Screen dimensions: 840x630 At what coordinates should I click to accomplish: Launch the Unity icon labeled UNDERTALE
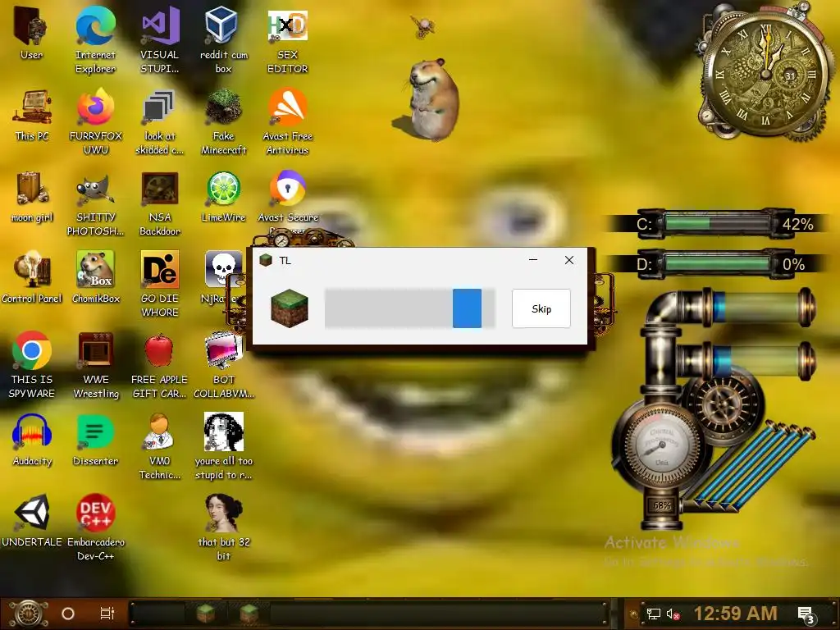[32, 521]
